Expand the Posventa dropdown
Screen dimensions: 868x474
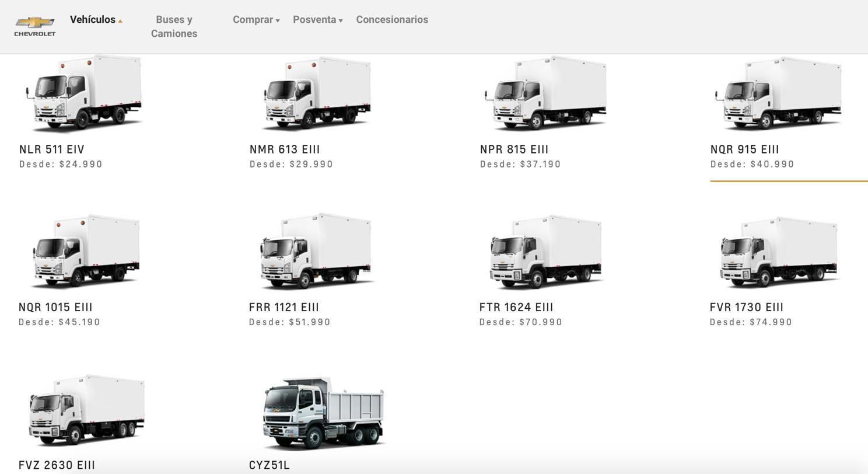318,20
